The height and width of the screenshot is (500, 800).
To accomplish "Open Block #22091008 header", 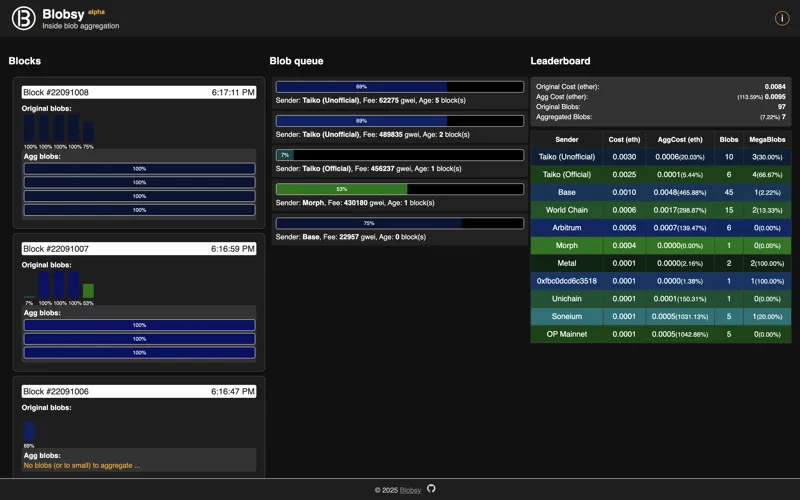I will click(x=139, y=92).
